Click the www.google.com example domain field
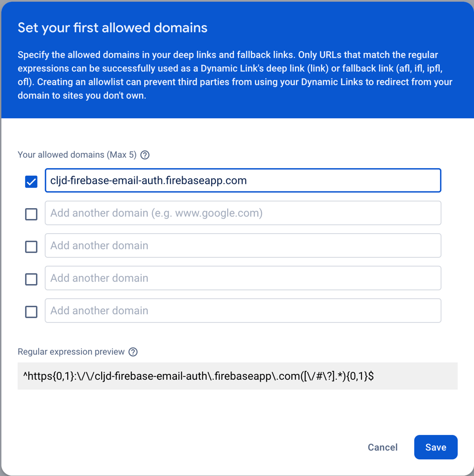The height and width of the screenshot is (476, 474). coord(243,213)
